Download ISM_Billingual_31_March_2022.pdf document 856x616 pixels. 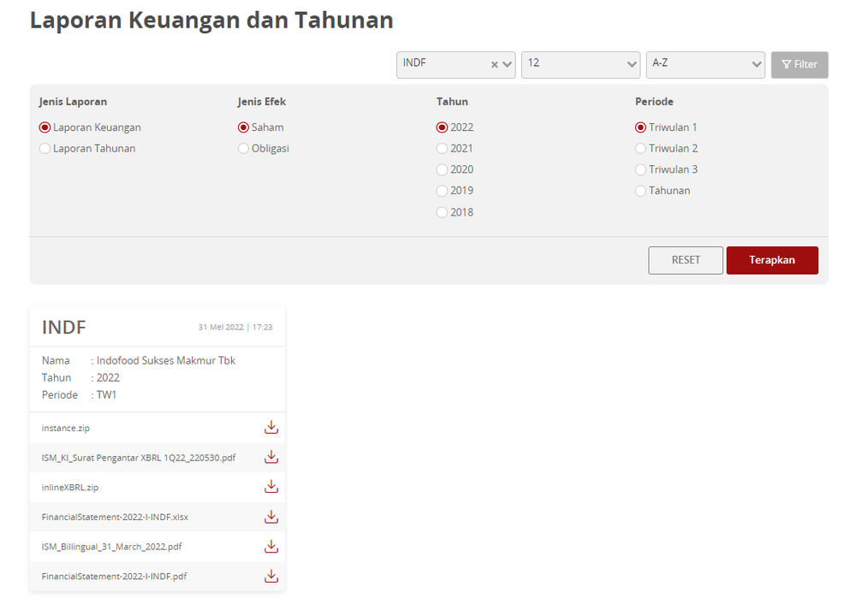(271, 546)
